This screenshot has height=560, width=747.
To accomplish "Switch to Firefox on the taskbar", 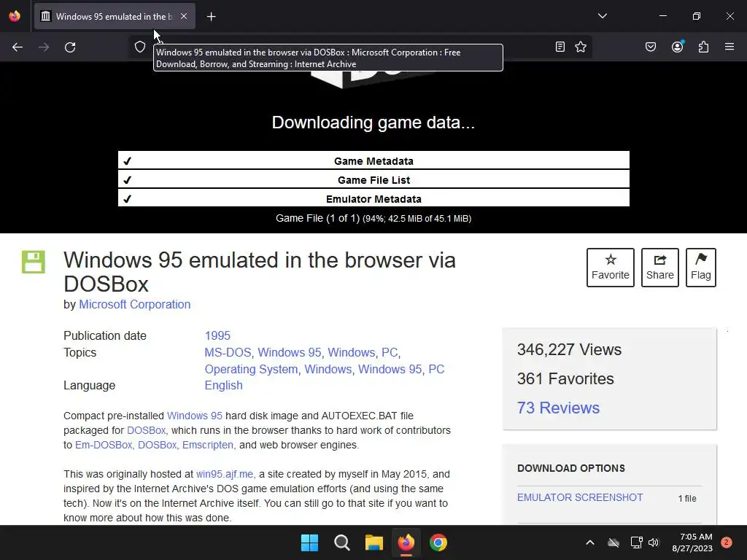I will [406, 542].
